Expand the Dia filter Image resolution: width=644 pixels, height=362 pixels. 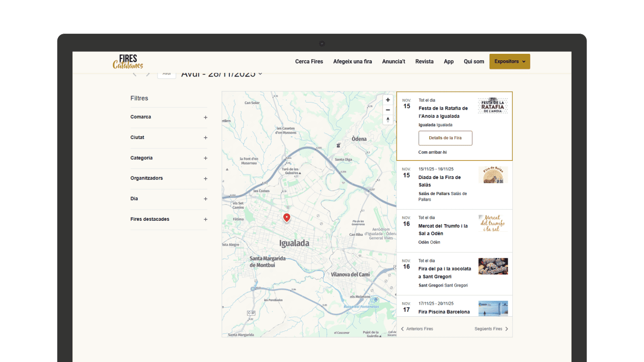205,199
